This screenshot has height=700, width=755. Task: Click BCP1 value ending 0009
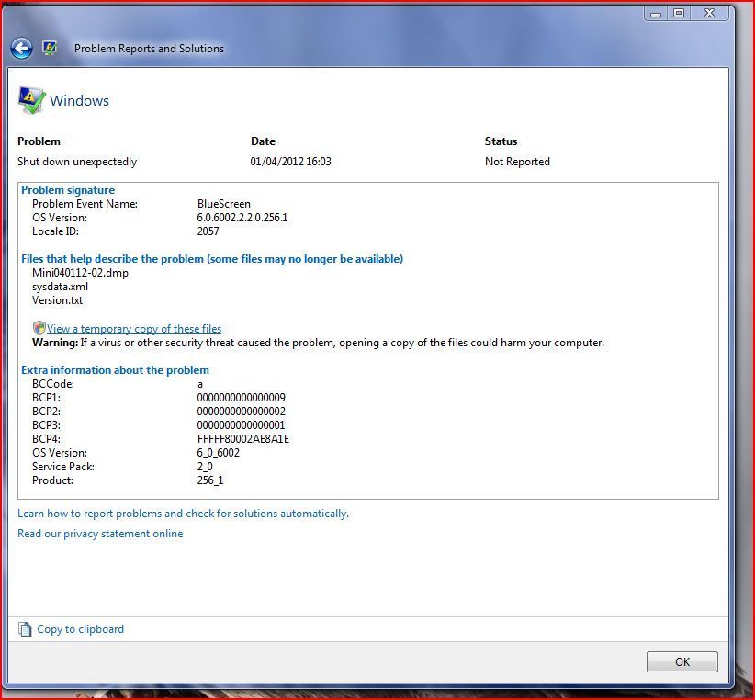pyautogui.click(x=242, y=398)
